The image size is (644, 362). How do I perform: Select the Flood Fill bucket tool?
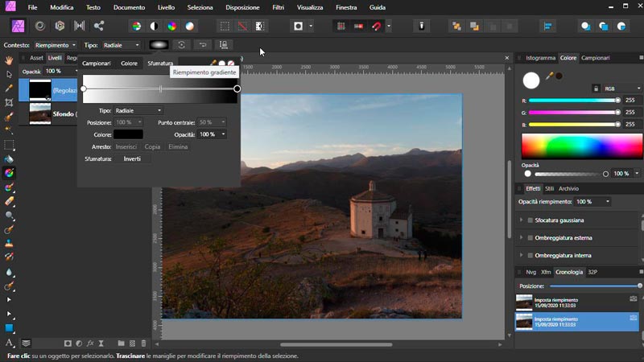point(9,158)
